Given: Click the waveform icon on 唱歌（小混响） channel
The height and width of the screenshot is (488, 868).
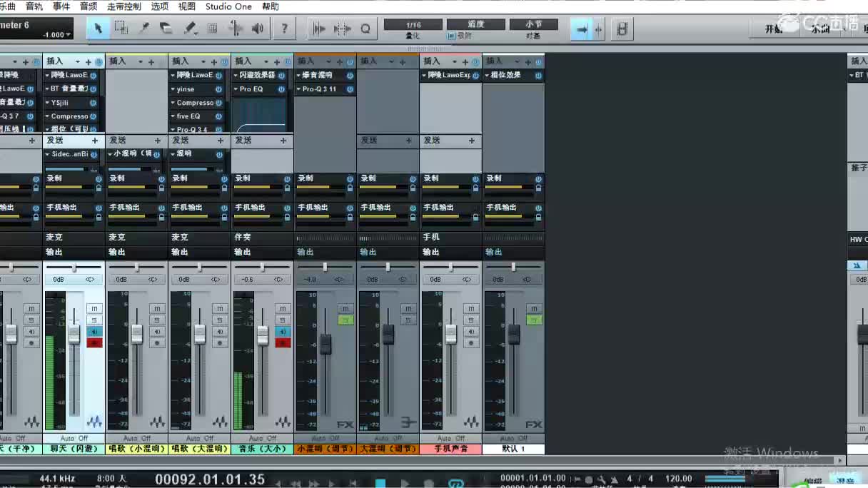Looking at the screenshot, I should (157, 422).
